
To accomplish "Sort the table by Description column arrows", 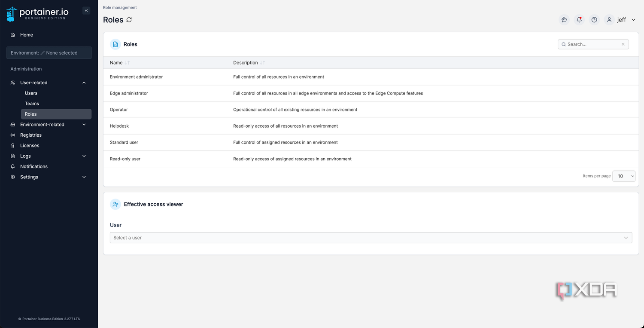I will tap(263, 63).
